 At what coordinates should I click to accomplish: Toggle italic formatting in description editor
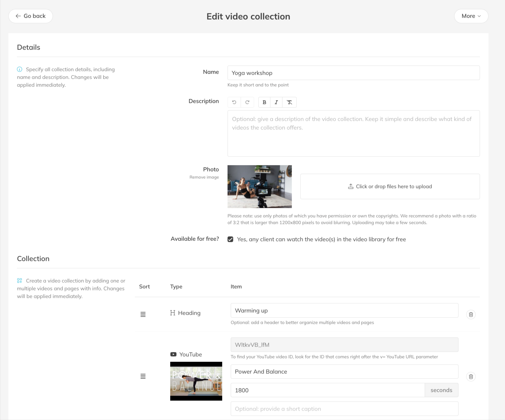pyautogui.click(x=276, y=102)
